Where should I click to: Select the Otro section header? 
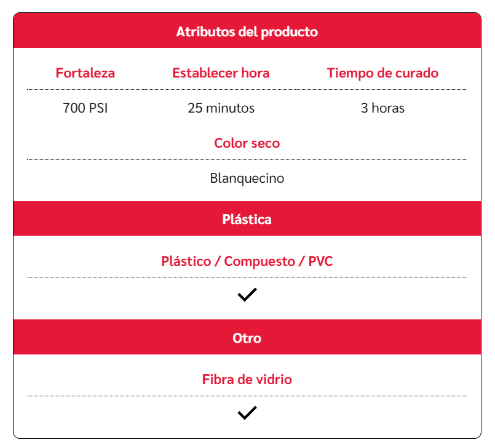[x=247, y=338]
